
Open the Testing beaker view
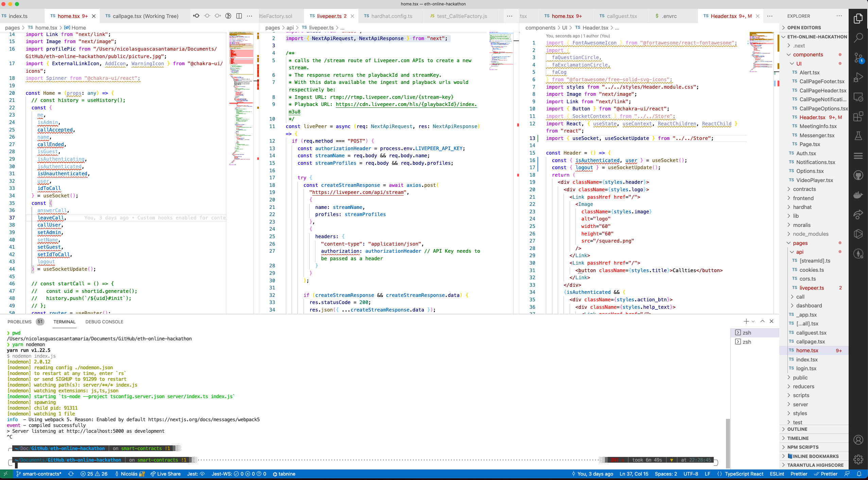(858, 136)
